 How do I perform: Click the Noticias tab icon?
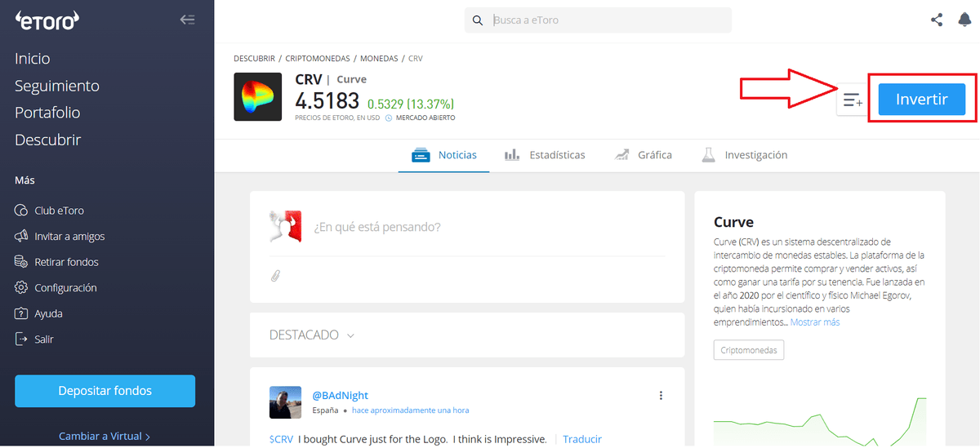coord(421,155)
